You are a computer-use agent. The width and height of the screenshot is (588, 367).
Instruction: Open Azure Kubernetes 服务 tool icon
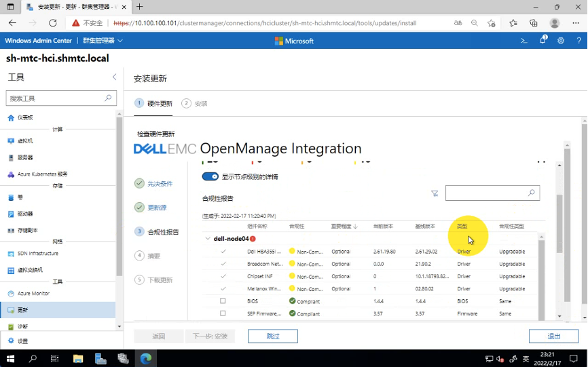click(11, 174)
